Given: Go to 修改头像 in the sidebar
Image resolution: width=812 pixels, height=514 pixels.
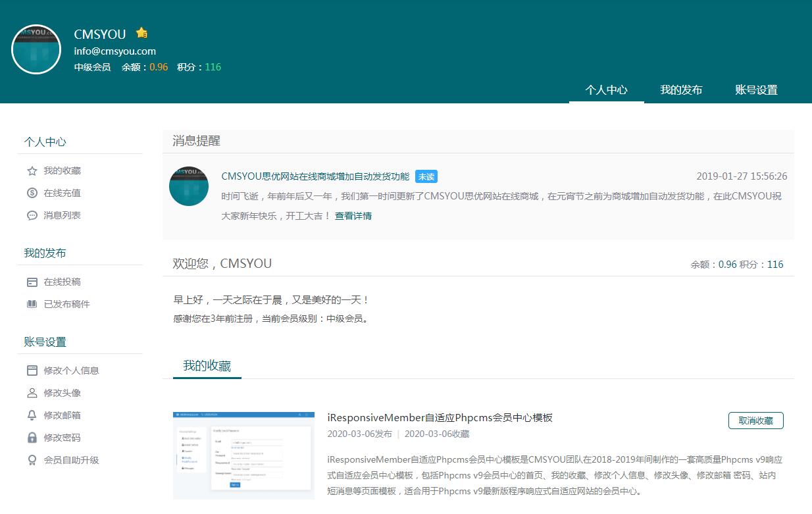Looking at the screenshot, I should tap(63, 394).
